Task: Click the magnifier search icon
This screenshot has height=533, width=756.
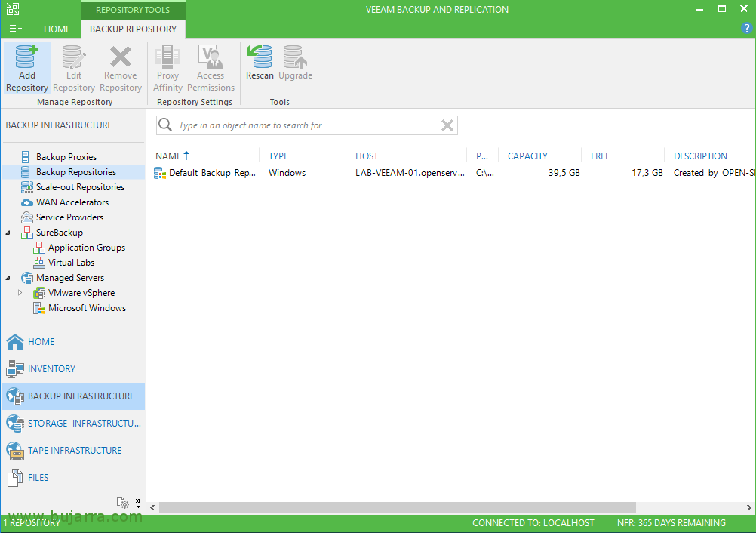Action: coord(165,125)
